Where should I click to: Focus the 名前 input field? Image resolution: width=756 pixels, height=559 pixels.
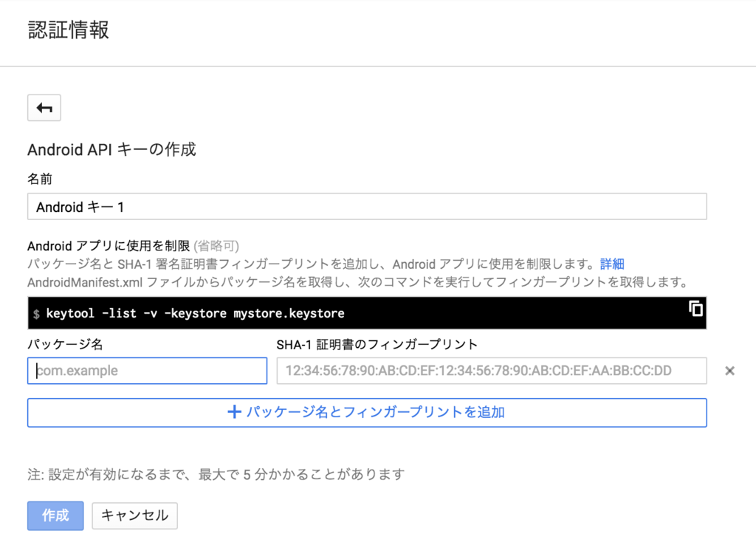(367, 207)
